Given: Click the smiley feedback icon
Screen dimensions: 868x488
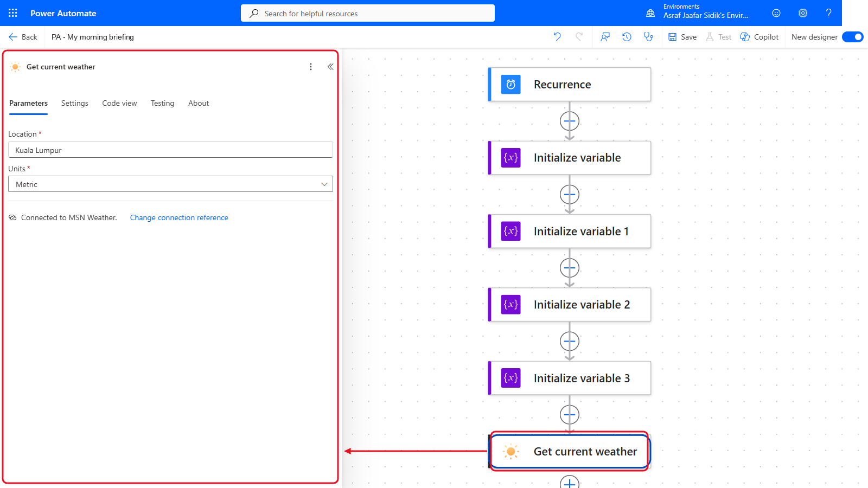Looking at the screenshot, I should [776, 13].
